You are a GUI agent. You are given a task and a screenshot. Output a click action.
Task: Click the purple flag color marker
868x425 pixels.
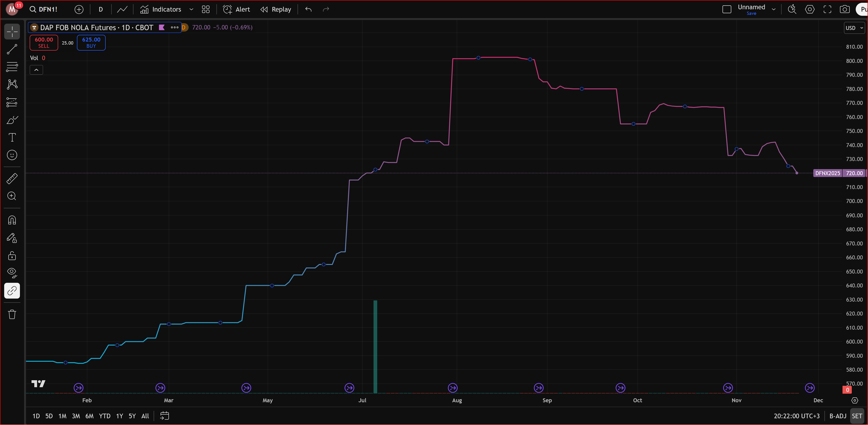162,27
